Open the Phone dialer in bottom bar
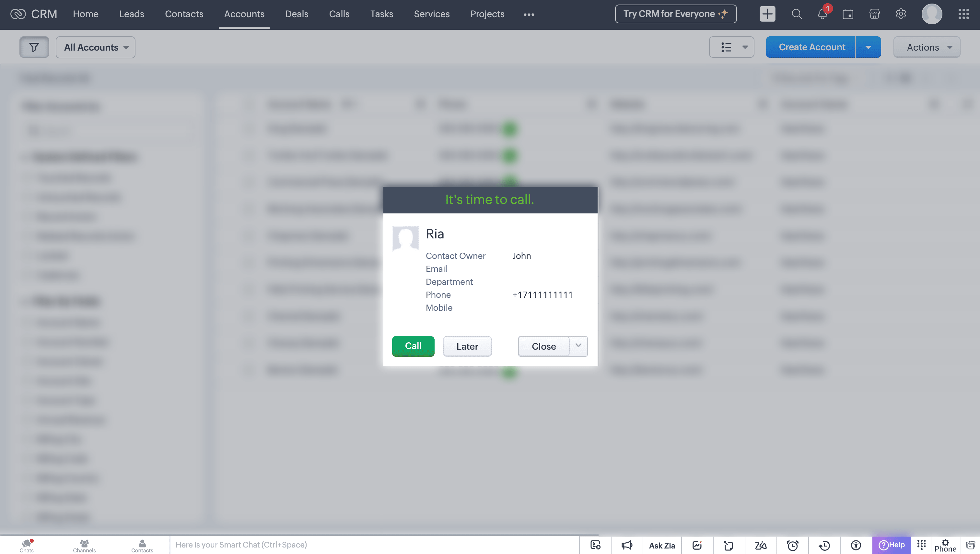Image resolution: width=980 pixels, height=554 pixels. pyautogui.click(x=945, y=545)
